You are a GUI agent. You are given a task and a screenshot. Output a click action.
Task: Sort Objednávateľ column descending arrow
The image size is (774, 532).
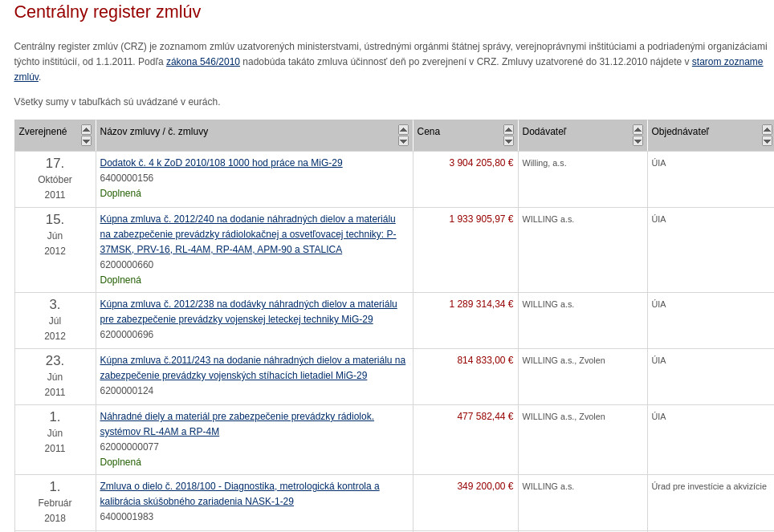(767, 141)
